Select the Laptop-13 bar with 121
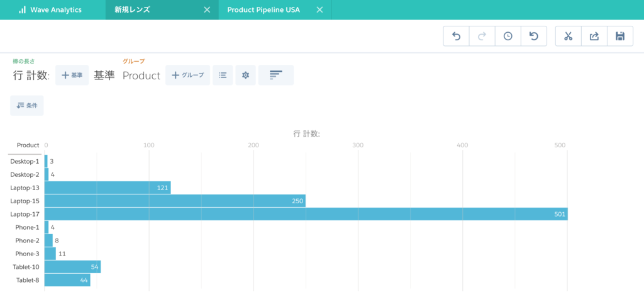 pyautogui.click(x=108, y=188)
